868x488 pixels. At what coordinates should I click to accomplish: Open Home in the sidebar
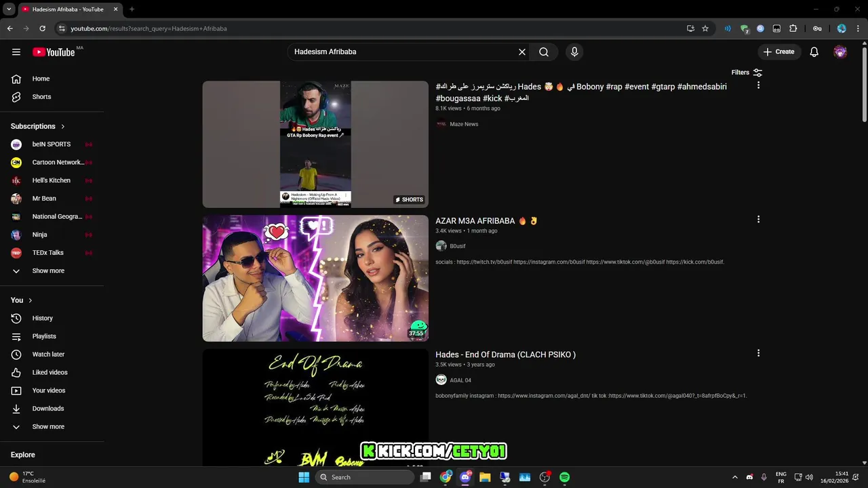(52, 79)
